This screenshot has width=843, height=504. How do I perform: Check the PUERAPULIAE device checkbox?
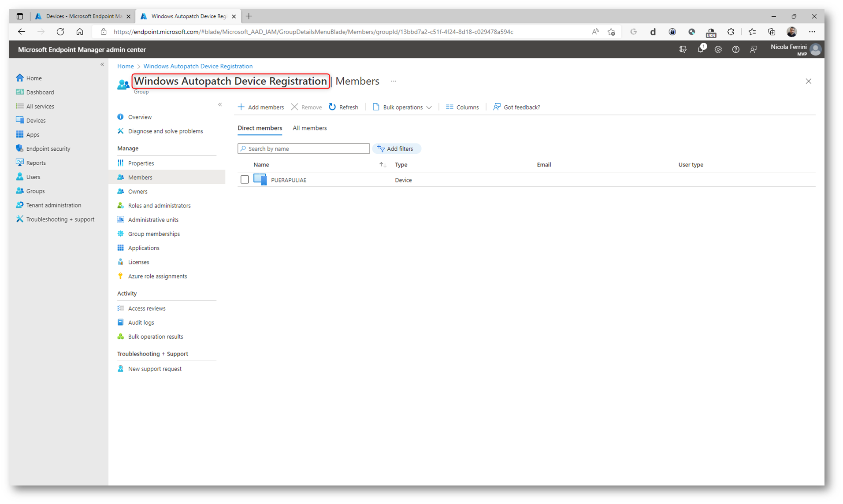tap(245, 180)
